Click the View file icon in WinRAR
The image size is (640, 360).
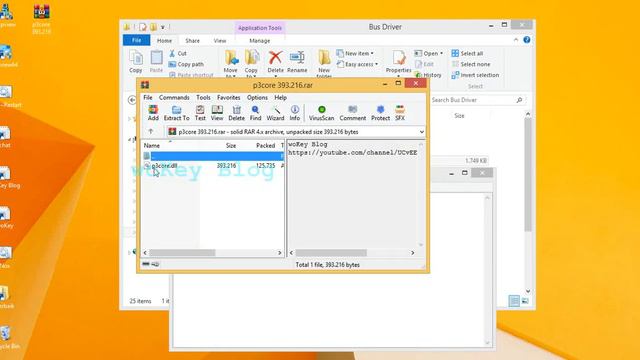coord(217,113)
